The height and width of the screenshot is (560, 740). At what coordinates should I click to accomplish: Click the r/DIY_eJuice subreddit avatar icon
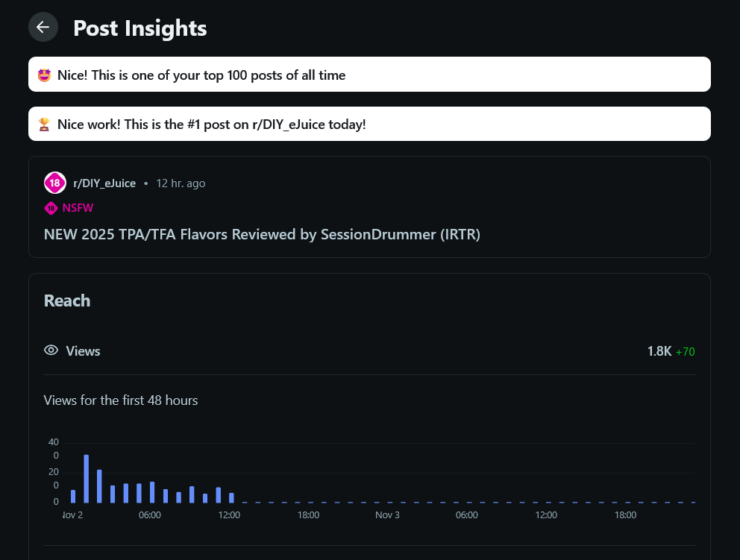pyautogui.click(x=54, y=183)
